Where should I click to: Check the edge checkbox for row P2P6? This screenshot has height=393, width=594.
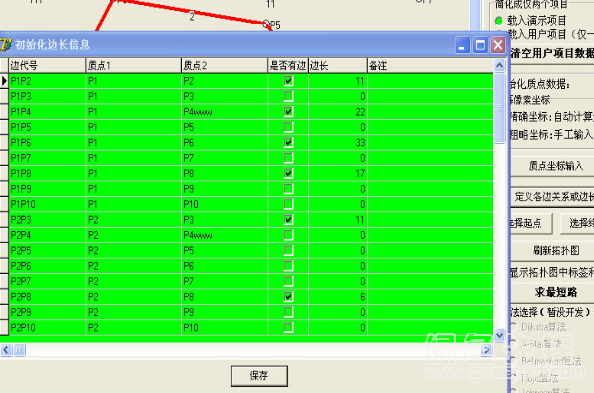pos(288,266)
